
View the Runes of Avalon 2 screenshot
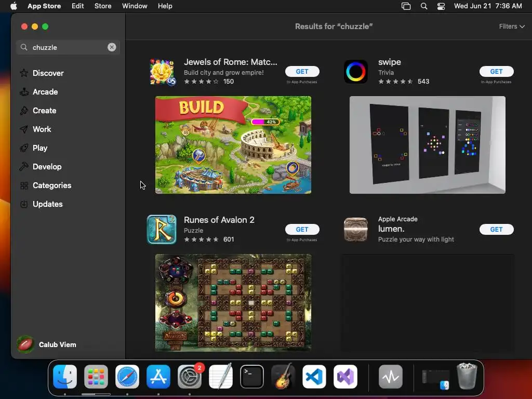(x=233, y=303)
